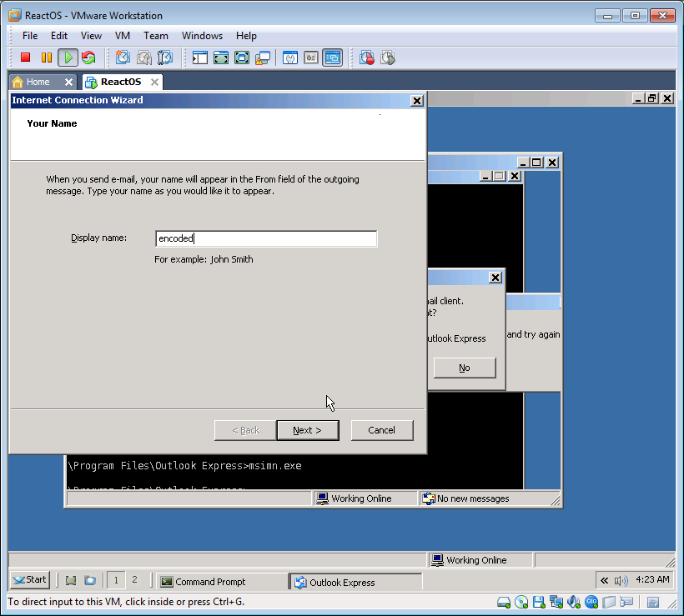Click the network adapter status icon

556,602
